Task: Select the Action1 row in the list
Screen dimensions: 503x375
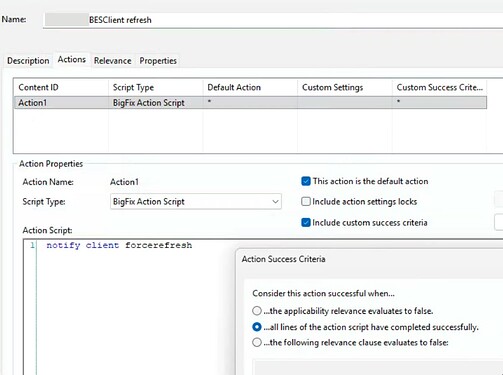Action: pyautogui.click(x=250, y=103)
